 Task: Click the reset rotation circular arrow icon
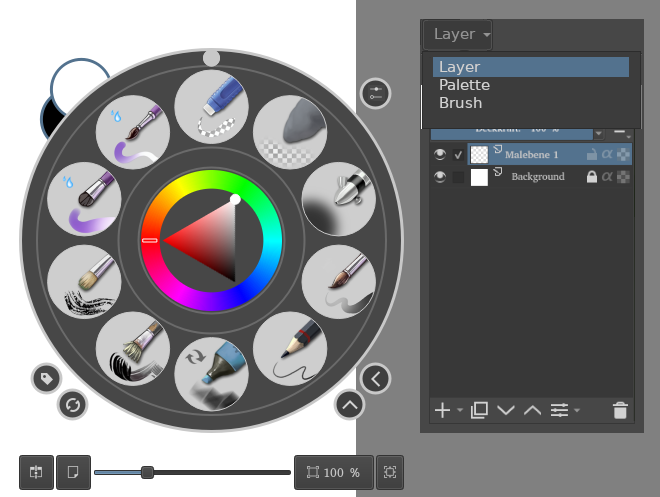click(72, 405)
